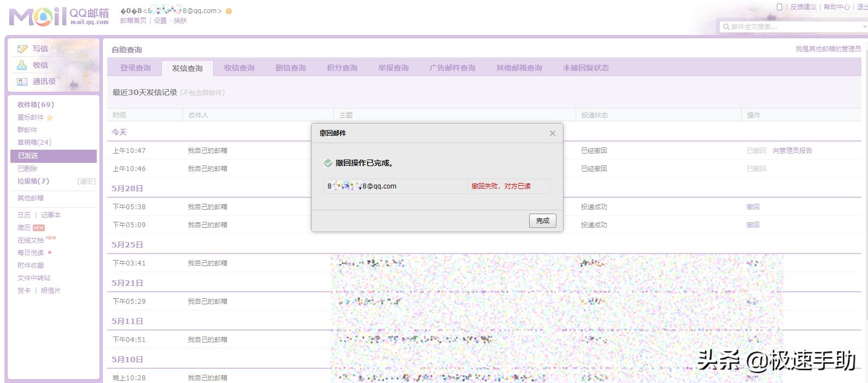Open 未被回复状态 tab
The height and width of the screenshot is (383, 868).
[586, 68]
